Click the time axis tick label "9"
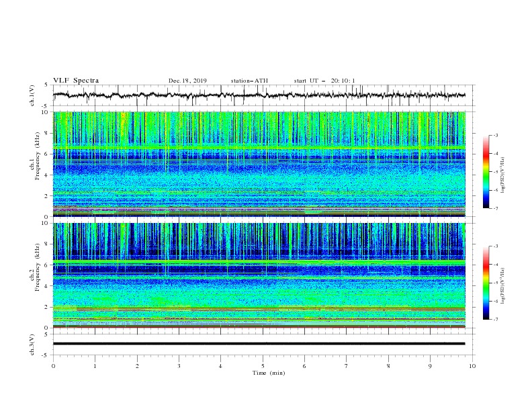Viewport: 532px width, 411px height. [x=430, y=366]
